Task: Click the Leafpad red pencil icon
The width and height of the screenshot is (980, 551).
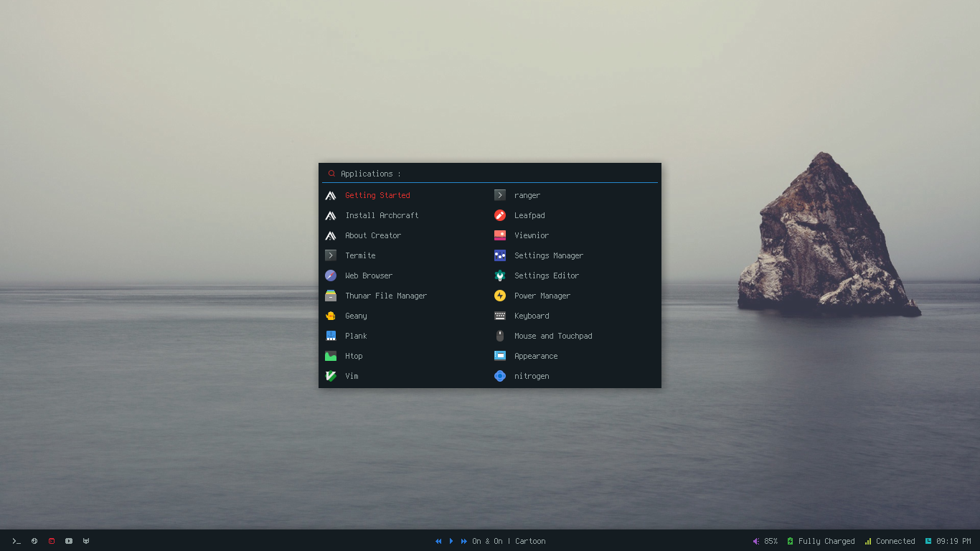Action: click(500, 215)
